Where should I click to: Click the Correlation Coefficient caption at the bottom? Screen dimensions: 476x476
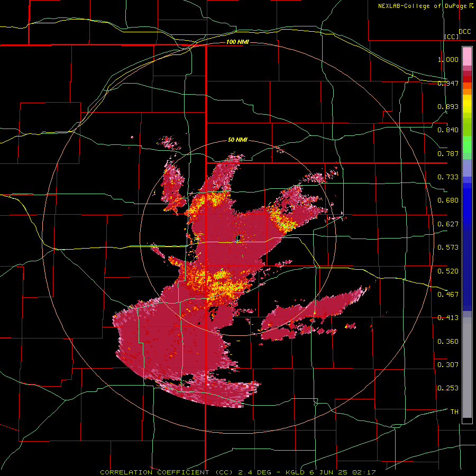coord(238,472)
